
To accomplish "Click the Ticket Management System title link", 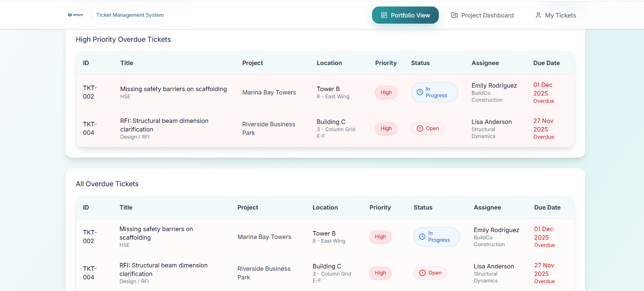I will click(130, 15).
